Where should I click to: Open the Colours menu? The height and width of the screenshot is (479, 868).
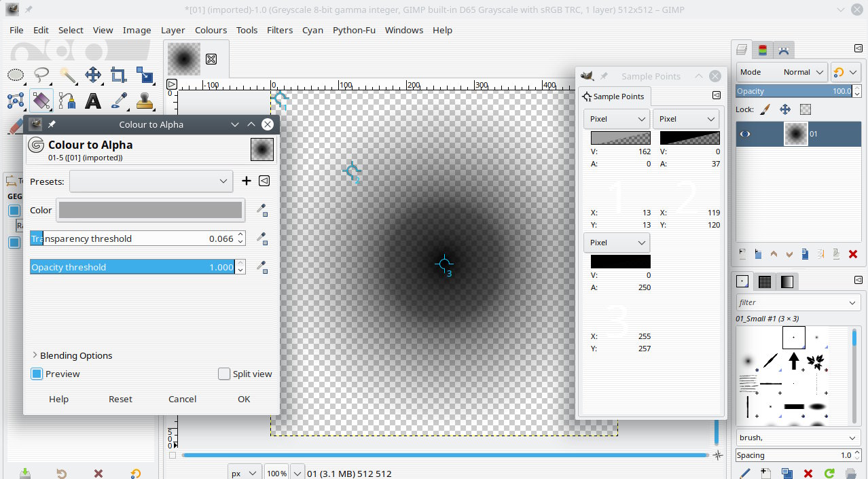point(211,30)
